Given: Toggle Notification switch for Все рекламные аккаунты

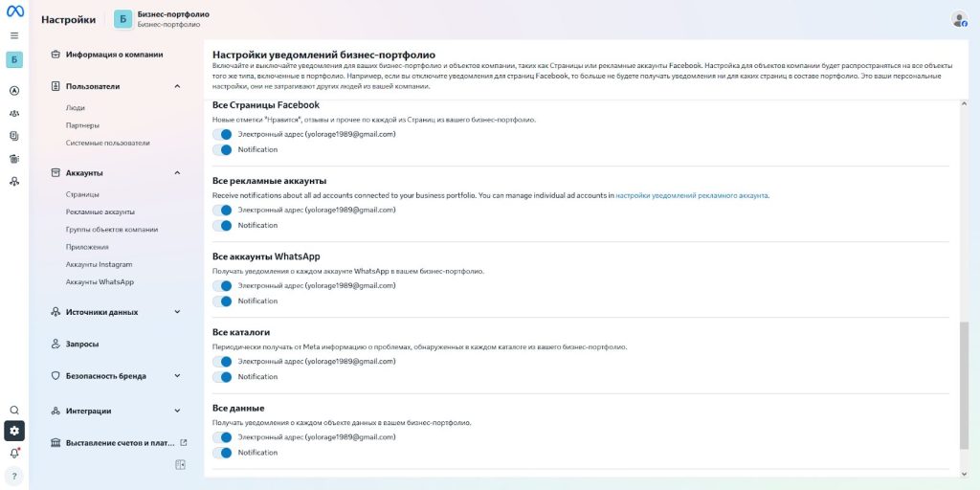Looking at the screenshot, I should click(222, 226).
